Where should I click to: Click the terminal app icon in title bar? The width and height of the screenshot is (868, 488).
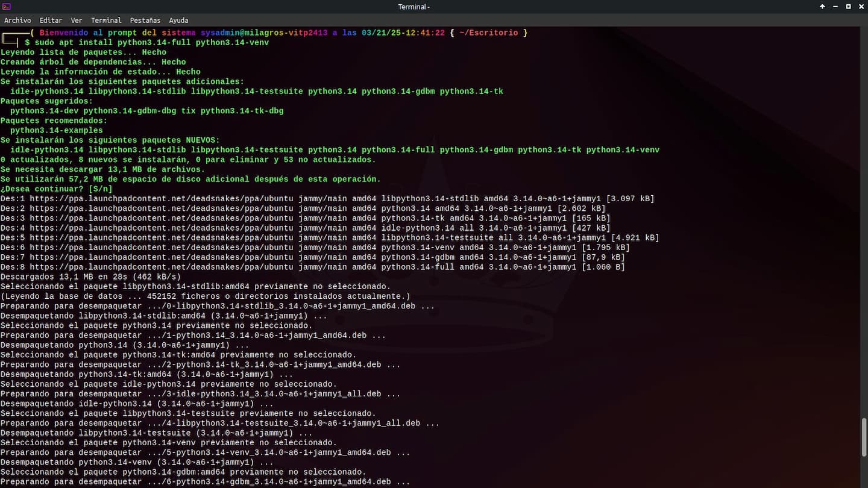click(7, 7)
